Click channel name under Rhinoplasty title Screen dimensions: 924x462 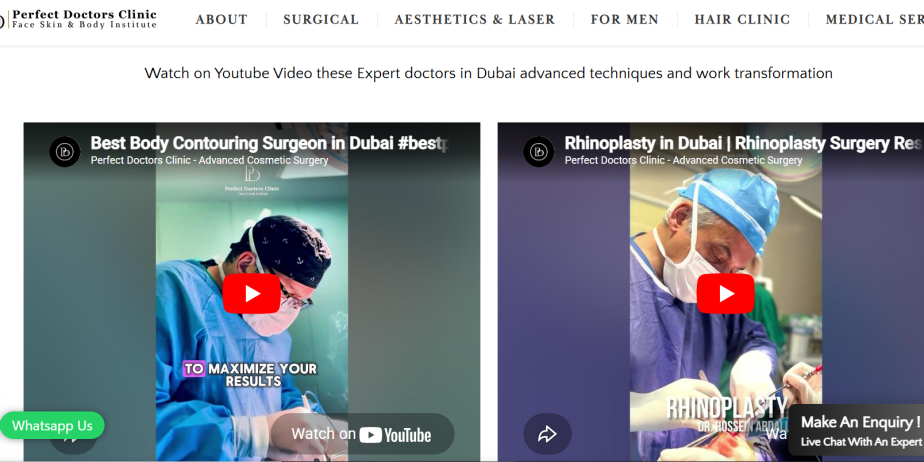click(x=684, y=160)
